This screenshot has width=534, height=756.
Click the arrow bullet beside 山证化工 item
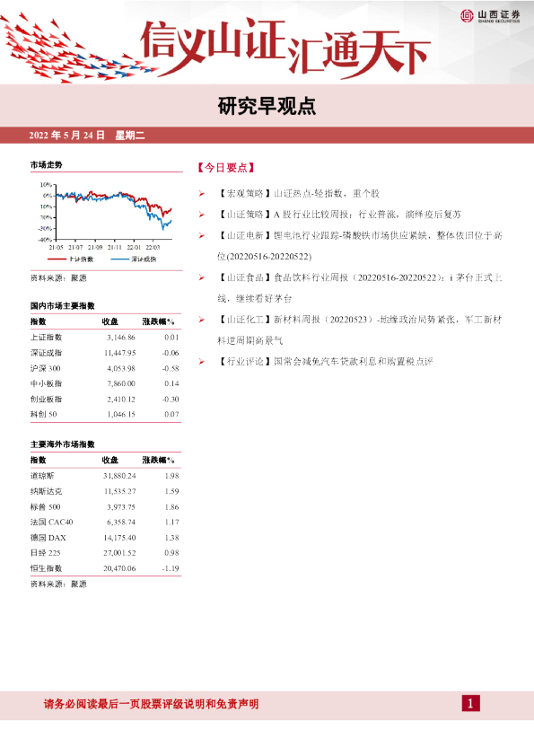(x=202, y=320)
